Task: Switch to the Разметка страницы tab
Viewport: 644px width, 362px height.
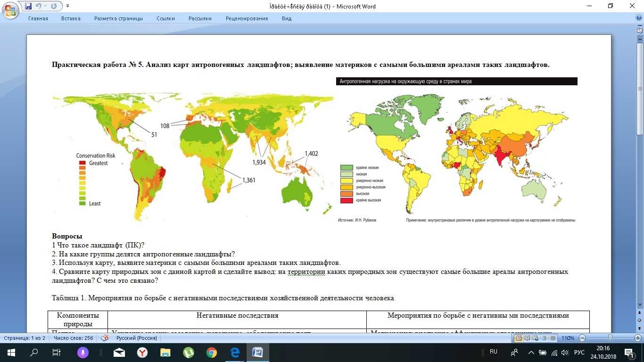Action: (x=118, y=18)
